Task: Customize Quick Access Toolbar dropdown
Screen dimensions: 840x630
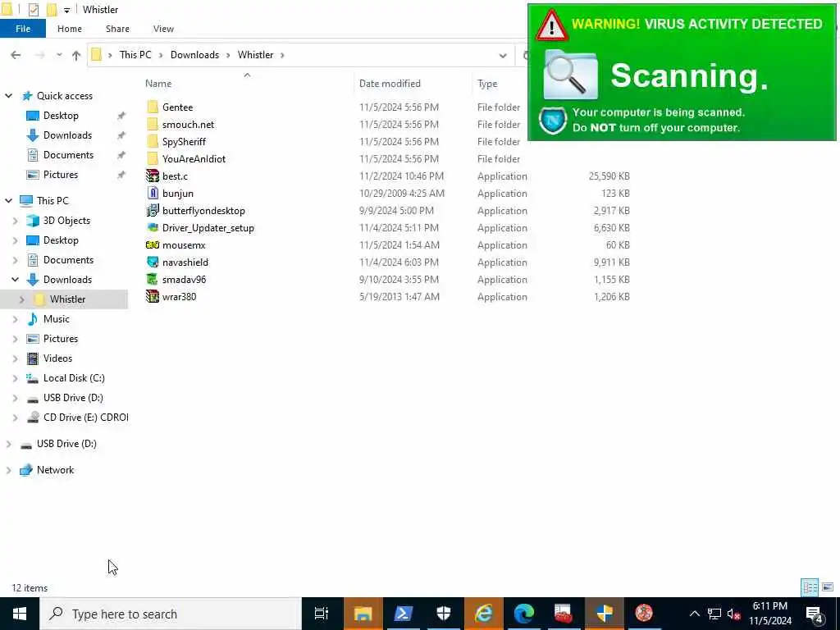Action: pyautogui.click(x=66, y=10)
